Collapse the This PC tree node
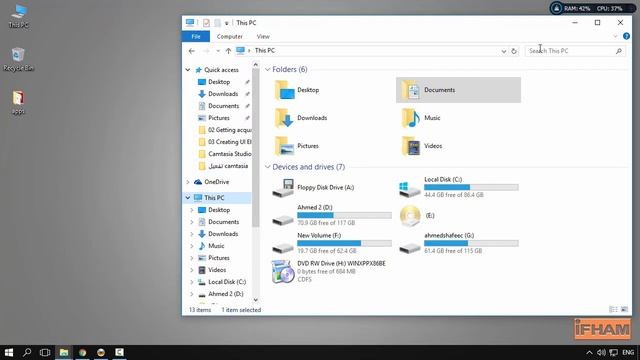The height and width of the screenshot is (360, 640). point(188,198)
